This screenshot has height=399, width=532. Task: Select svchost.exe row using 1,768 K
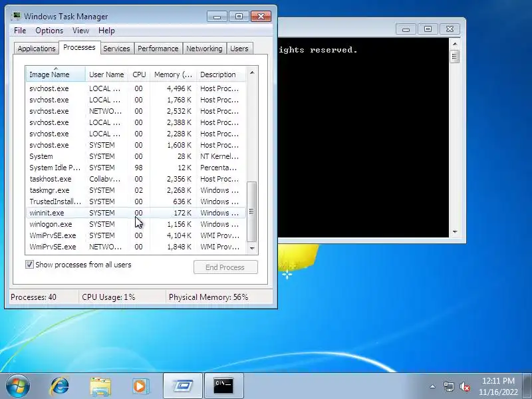click(x=136, y=100)
